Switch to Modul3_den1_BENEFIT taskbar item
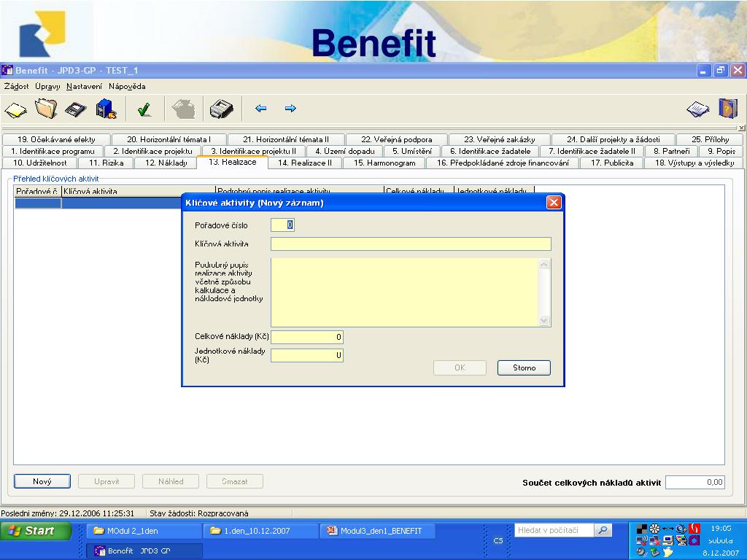The image size is (747, 560). tap(377, 531)
